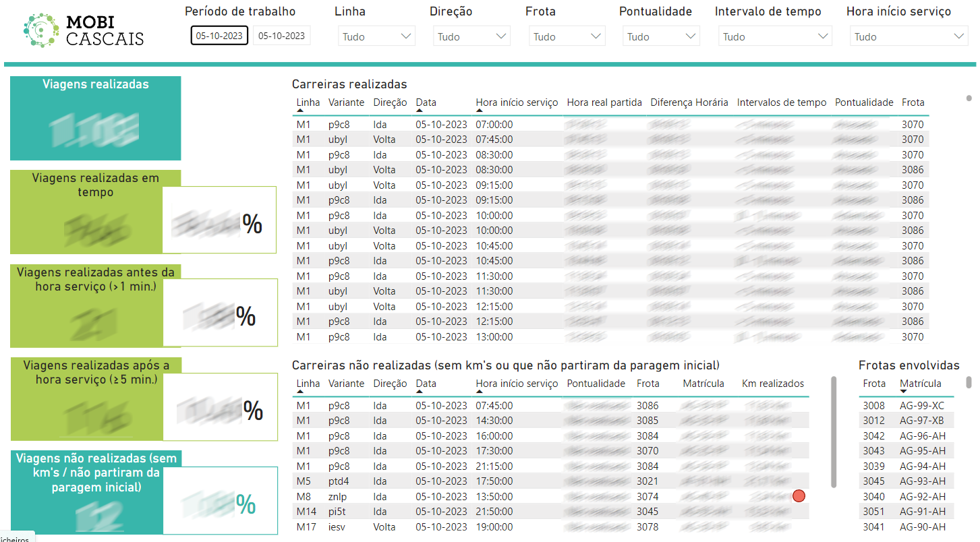Select frota 3008 with matrícula AG-99-XC
Viewport: 980px width, 542px height.
pos(897,404)
